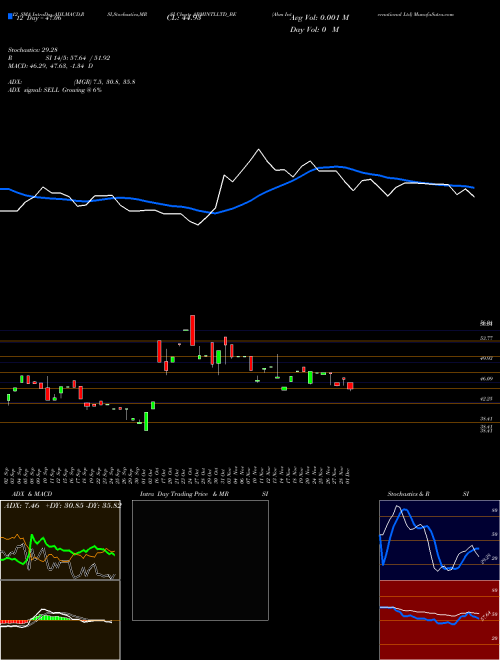Click the 46.09 price axis label
Viewport: 500px width, 660px height.
pyautogui.click(x=487, y=379)
